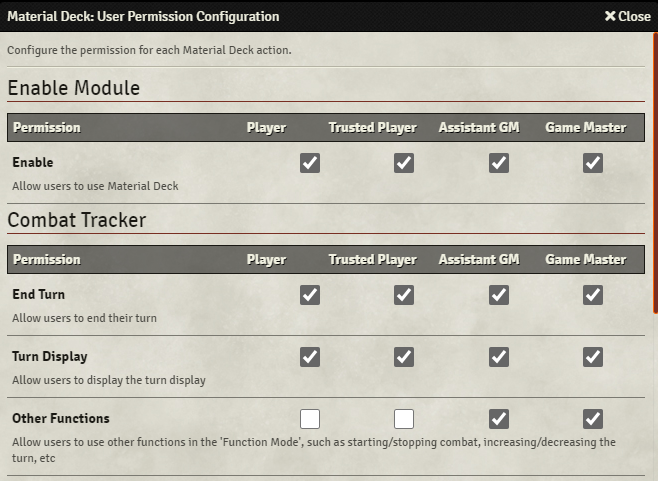
Task: Disable Other Functions for Game Master
Action: (593, 419)
